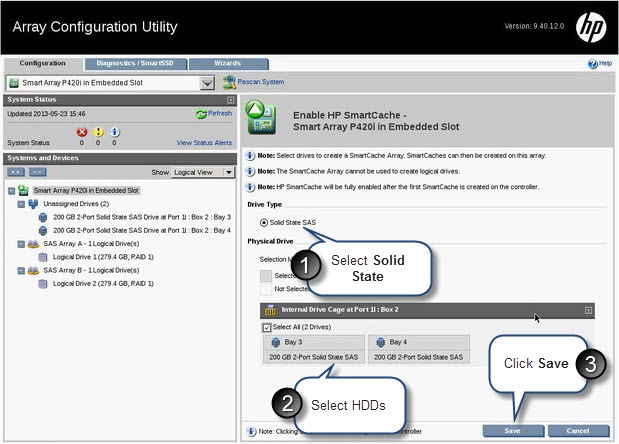Click the drive icon for Bay 4 in tree
619x444 pixels.
[43, 231]
